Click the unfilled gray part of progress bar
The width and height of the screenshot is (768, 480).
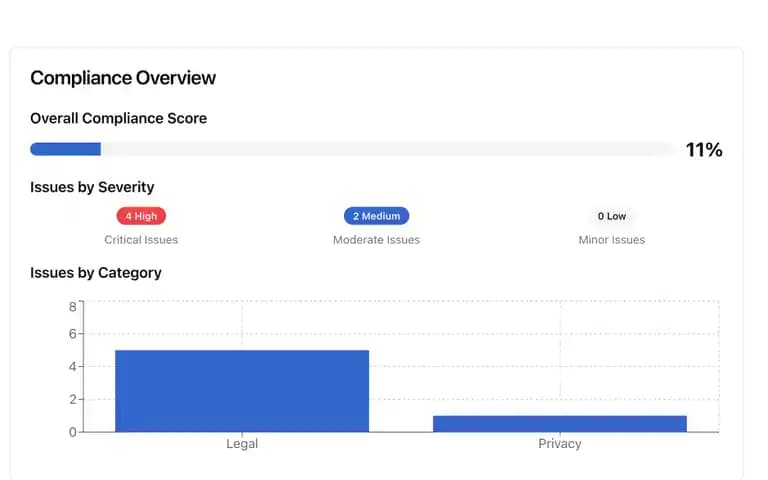pyautogui.click(x=389, y=149)
